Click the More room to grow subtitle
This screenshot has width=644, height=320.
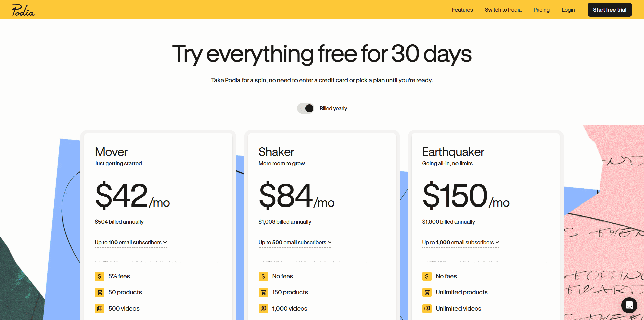(281, 164)
